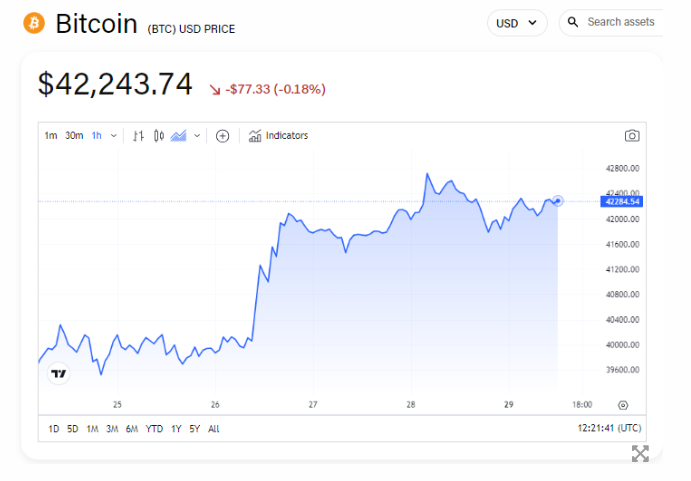The image size is (691, 481).
Task: Select the 1h interval
Action: click(97, 136)
